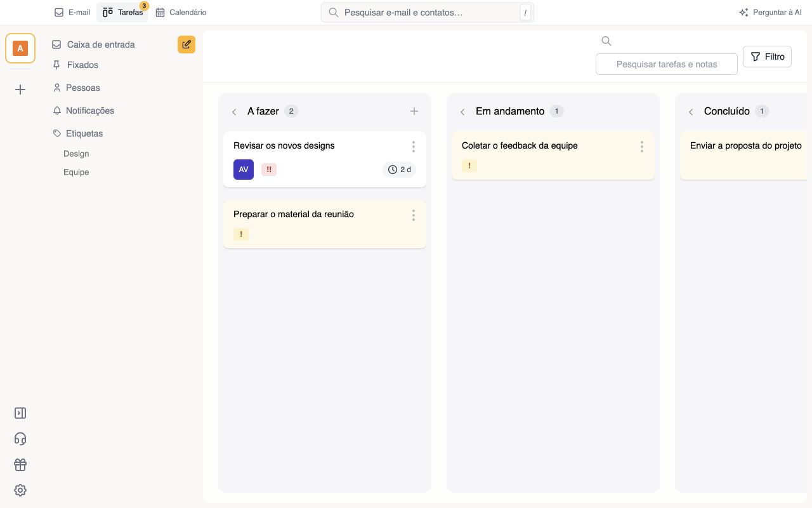This screenshot has width=812, height=508.
Task: Focus the Pesquisar tarefas e notas field
Action: click(x=667, y=64)
